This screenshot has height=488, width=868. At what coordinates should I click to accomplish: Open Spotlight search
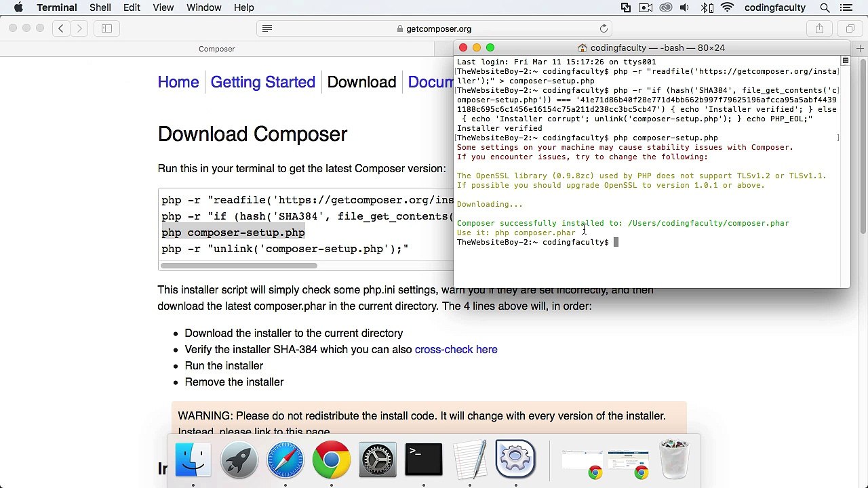pyautogui.click(x=825, y=7)
